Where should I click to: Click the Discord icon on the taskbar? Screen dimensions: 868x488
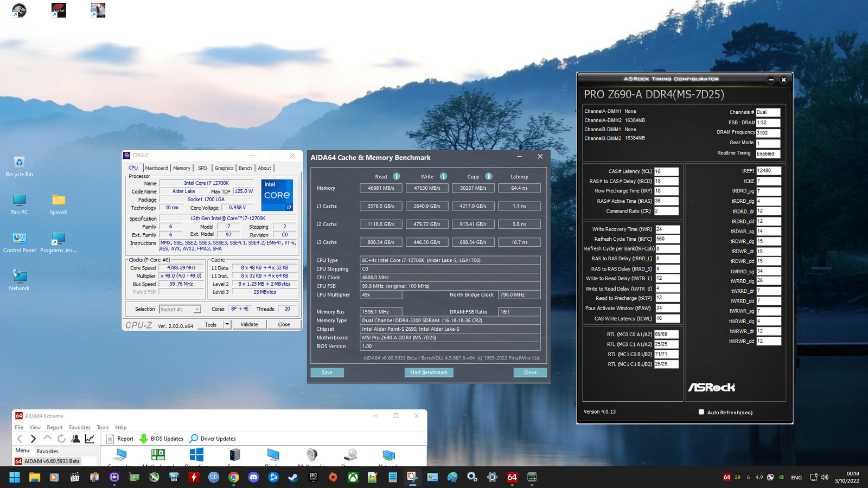(x=253, y=477)
